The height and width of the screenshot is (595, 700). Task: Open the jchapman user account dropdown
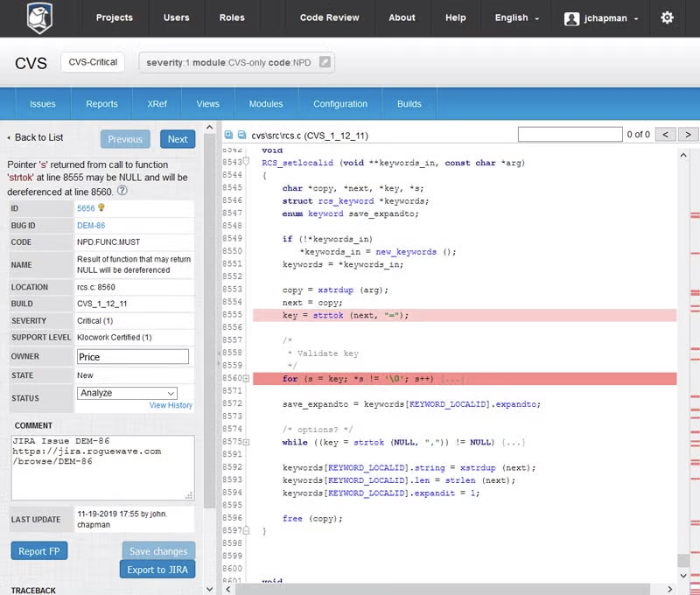click(604, 18)
